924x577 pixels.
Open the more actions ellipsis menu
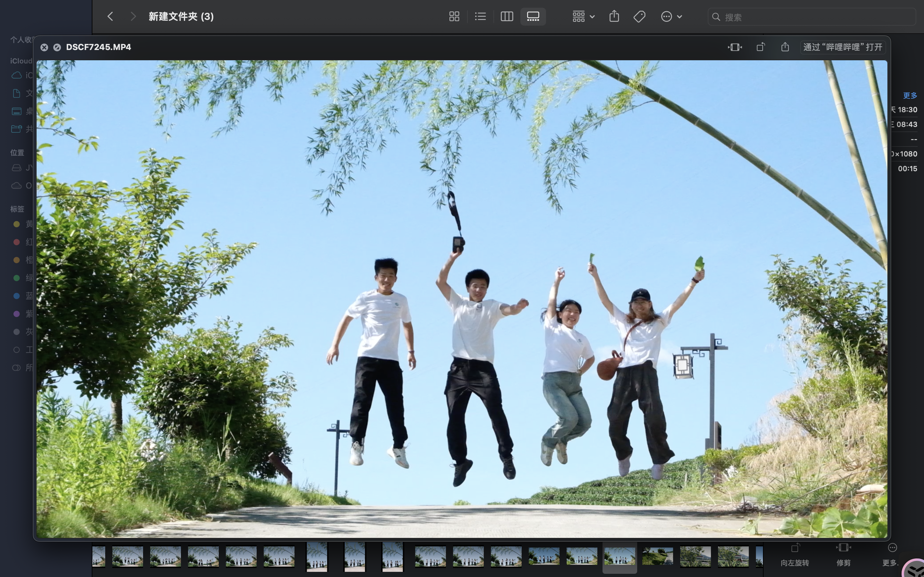671,16
